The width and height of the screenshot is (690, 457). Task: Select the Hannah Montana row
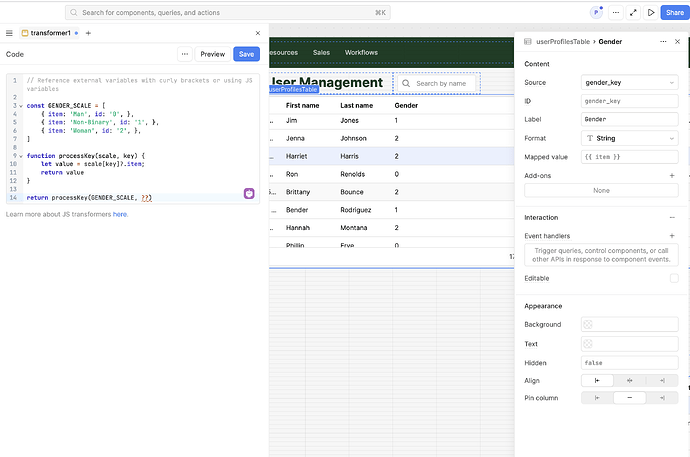[x=391, y=227]
